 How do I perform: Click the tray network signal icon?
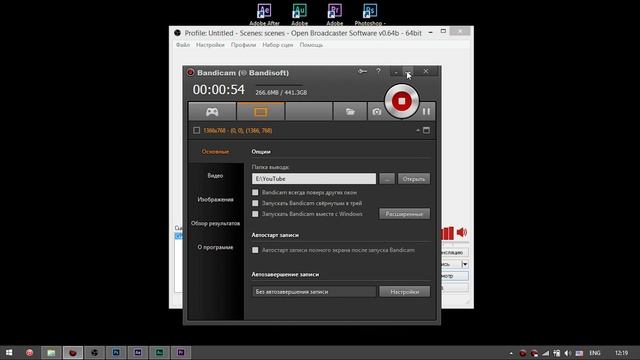tap(546, 353)
